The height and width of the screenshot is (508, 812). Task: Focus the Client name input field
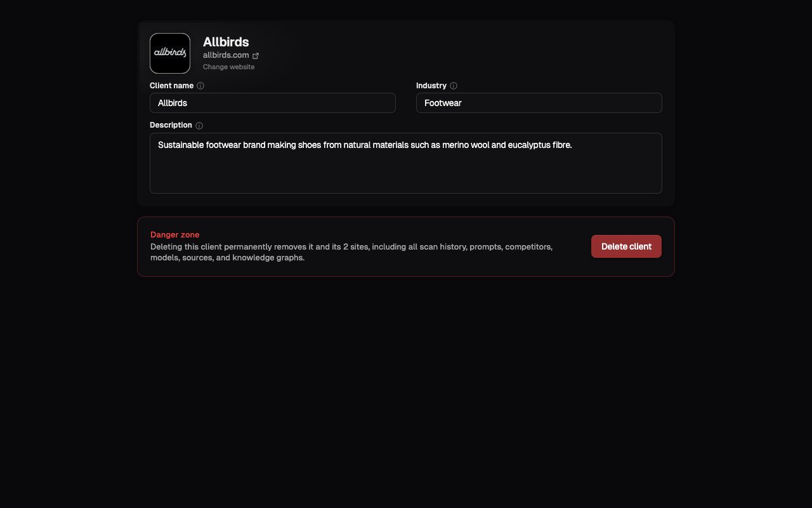coord(273,103)
